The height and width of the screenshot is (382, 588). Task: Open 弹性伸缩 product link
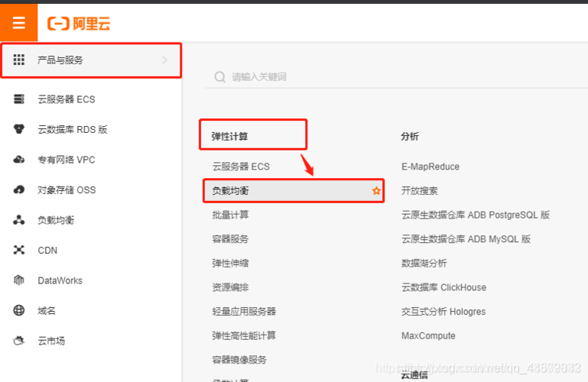coord(230,264)
